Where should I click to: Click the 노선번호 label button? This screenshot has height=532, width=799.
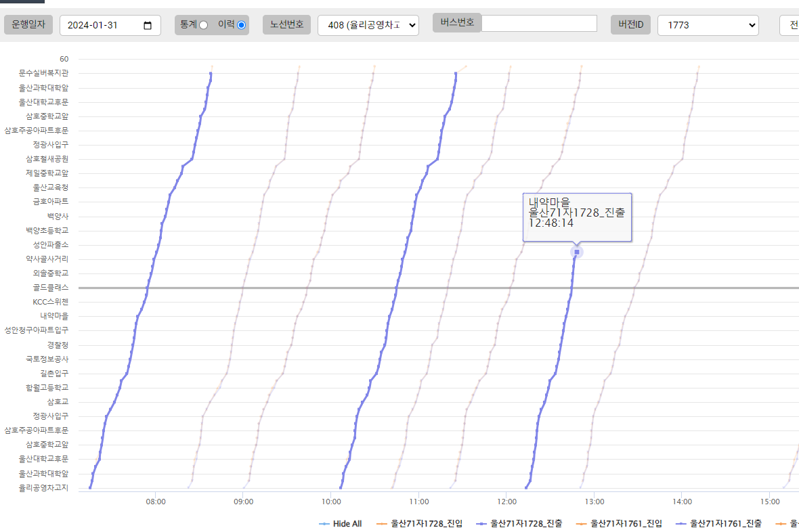287,25
